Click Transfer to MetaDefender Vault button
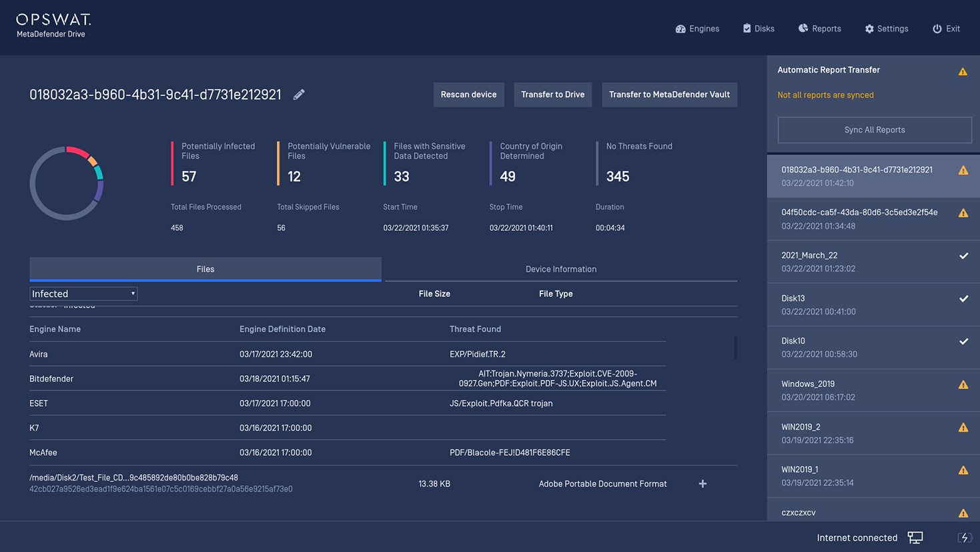980x552 pixels. pyautogui.click(x=669, y=95)
